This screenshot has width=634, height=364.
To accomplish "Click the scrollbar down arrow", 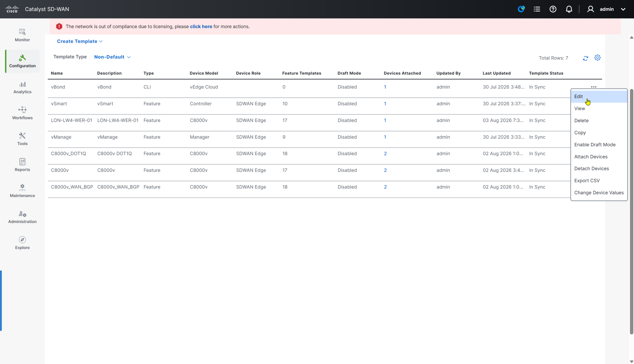I will coord(632,362).
